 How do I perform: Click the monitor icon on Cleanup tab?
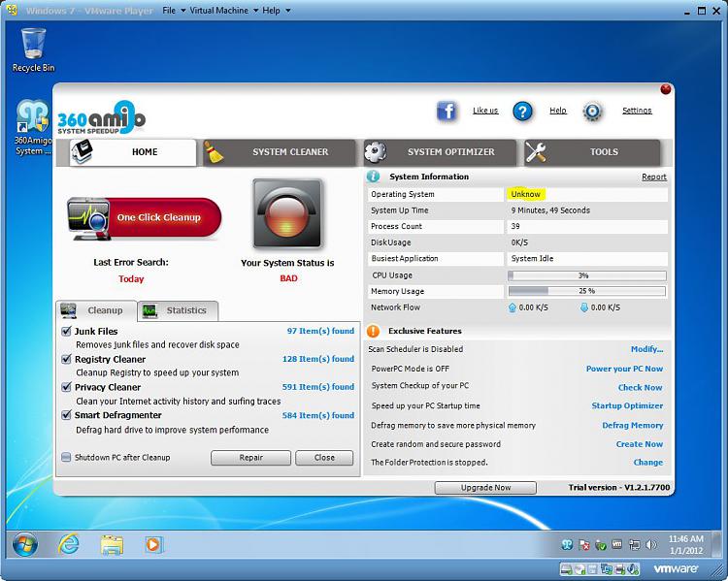[69, 310]
